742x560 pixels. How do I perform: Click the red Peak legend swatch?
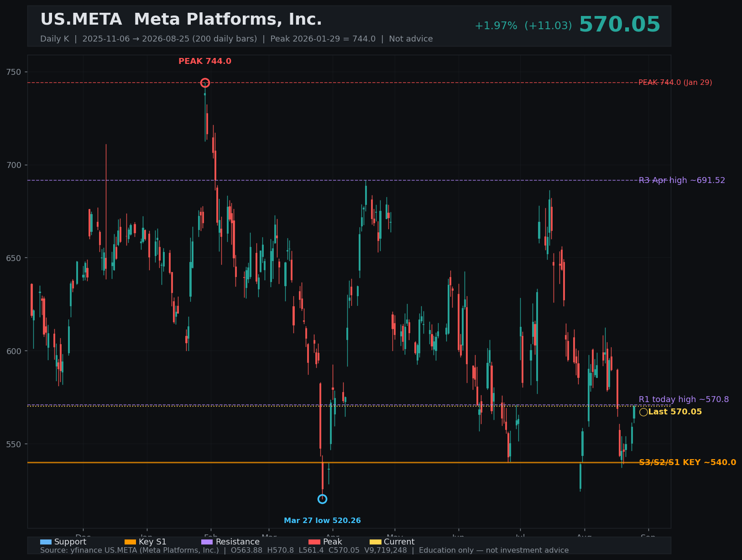[x=314, y=542]
